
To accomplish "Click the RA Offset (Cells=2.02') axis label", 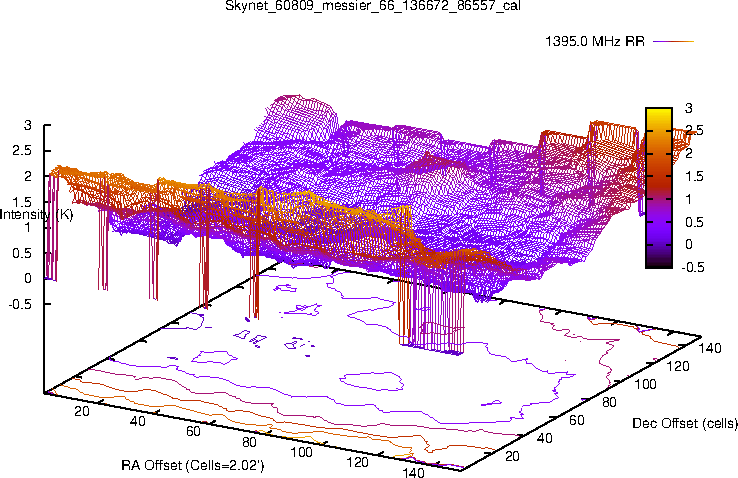I will 193,466.
